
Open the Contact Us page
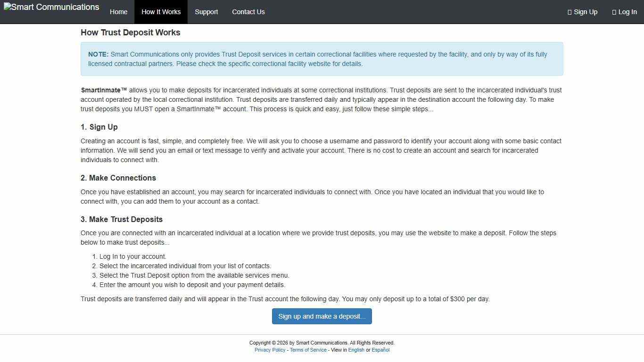coord(248,12)
